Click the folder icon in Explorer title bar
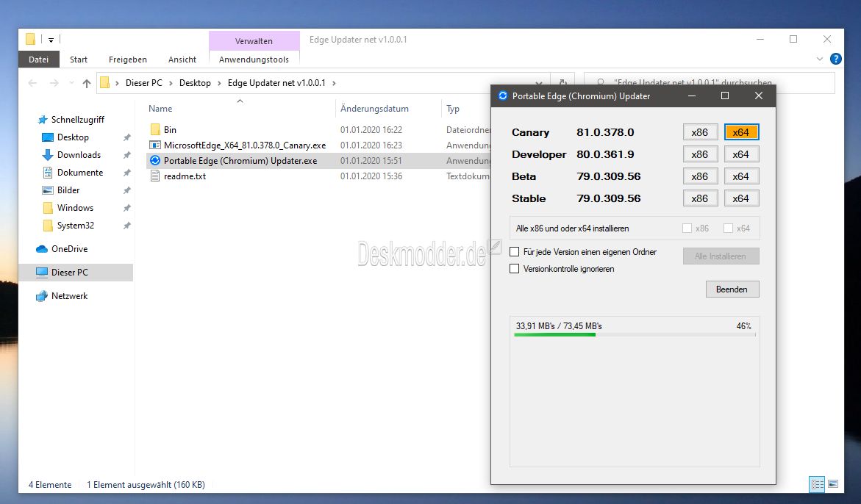Screen dimensions: 861x504 point(31,39)
